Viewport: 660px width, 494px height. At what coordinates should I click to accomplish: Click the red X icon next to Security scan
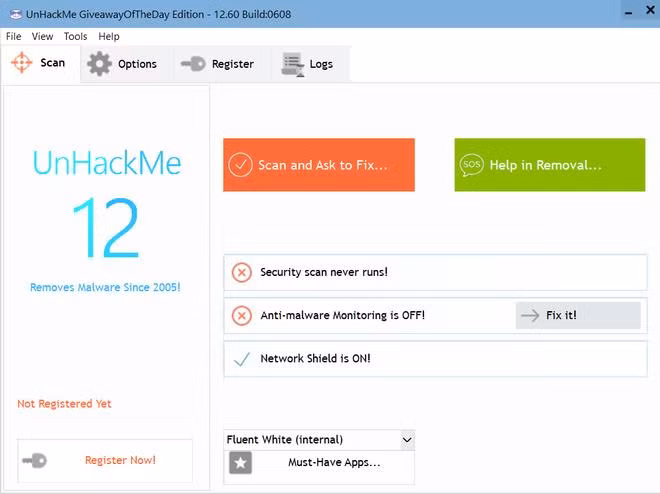coord(242,272)
